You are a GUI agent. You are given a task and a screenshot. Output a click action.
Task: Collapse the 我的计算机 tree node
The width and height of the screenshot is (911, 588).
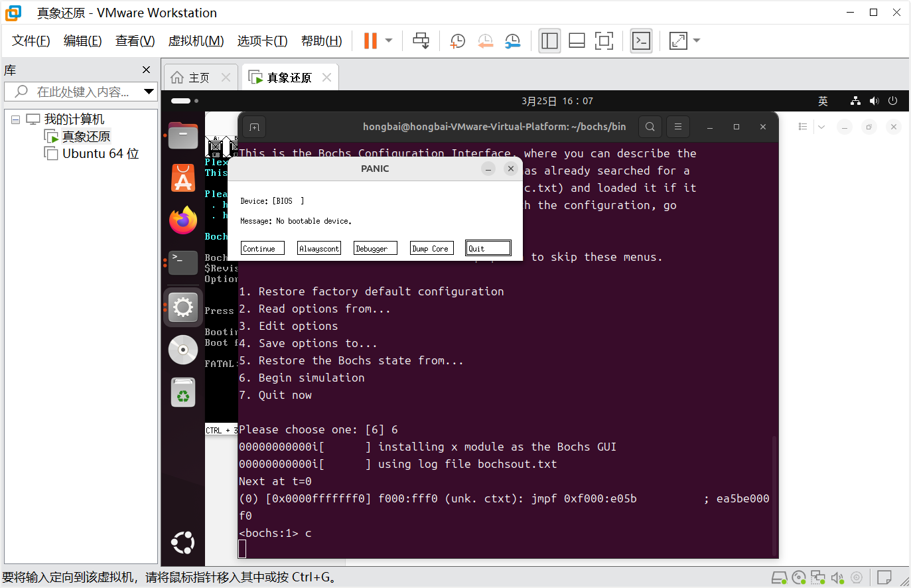[15, 119]
